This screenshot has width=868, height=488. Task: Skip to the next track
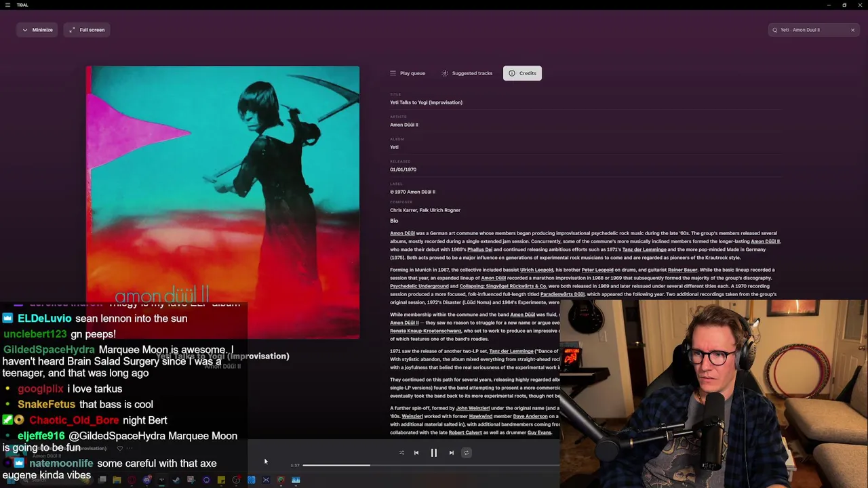click(x=451, y=453)
